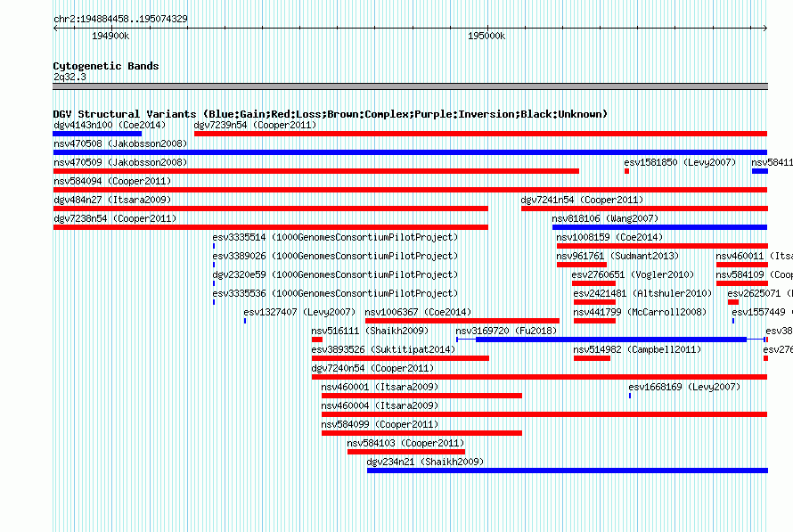Click the nsv961761 (Sudmant2013) label
Viewport: 793px width, 532px height.
[x=617, y=256]
